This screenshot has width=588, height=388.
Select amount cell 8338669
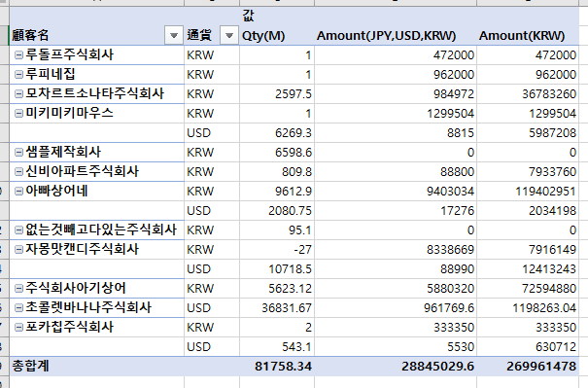click(396, 250)
